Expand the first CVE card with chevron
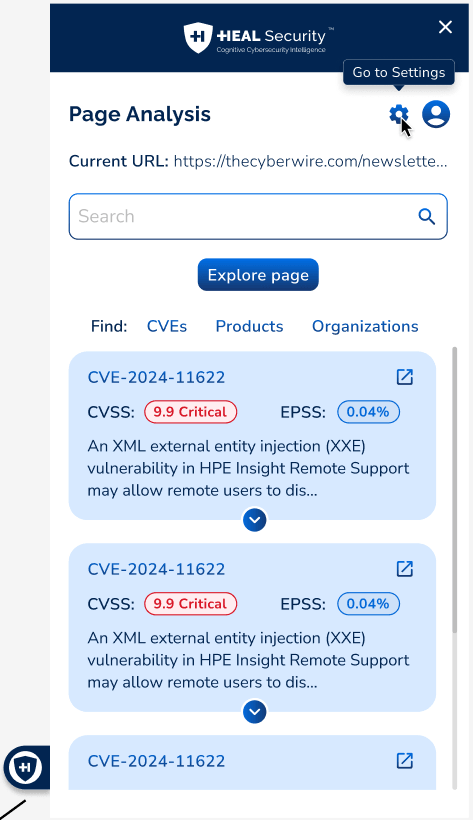Screen dimensions: 473x820 click(255, 520)
